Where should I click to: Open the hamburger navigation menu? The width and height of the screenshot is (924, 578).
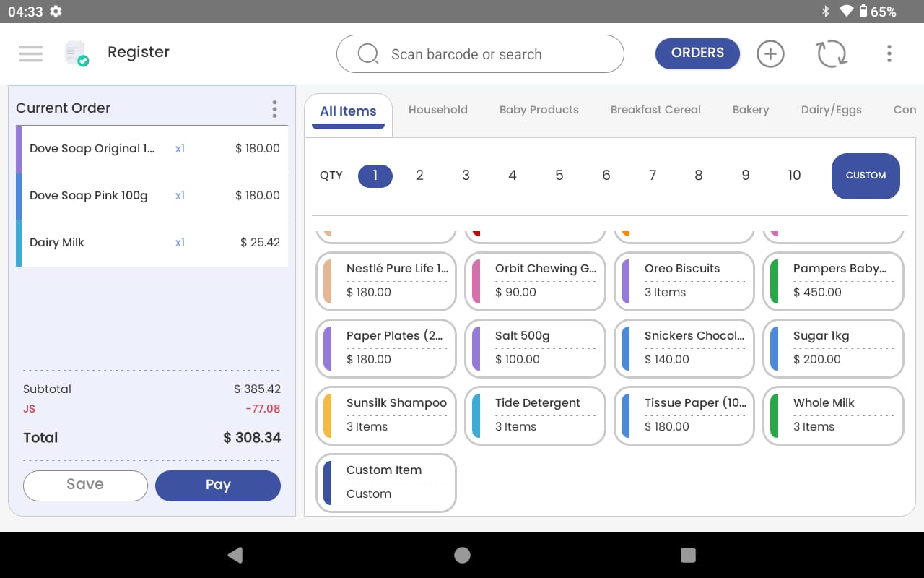pos(30,53)
